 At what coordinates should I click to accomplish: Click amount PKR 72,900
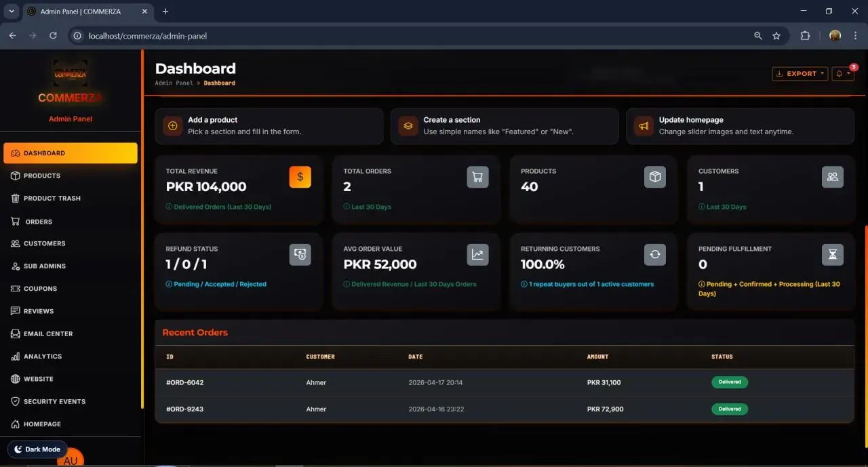pos(606,409)
